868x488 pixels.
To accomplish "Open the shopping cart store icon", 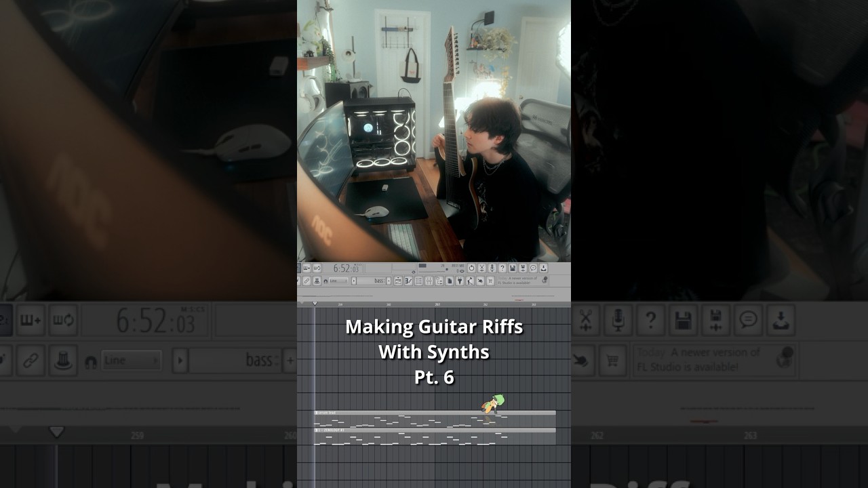I will (x=490, y=281).
